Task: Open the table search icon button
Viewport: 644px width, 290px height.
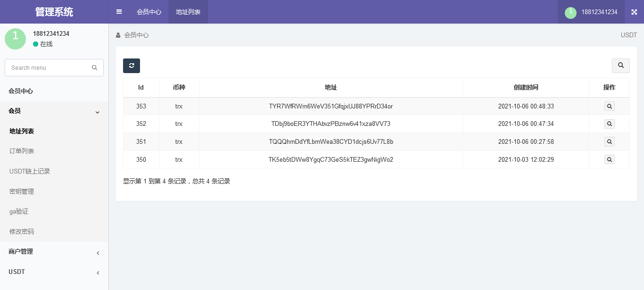Action: click(620, 66)
